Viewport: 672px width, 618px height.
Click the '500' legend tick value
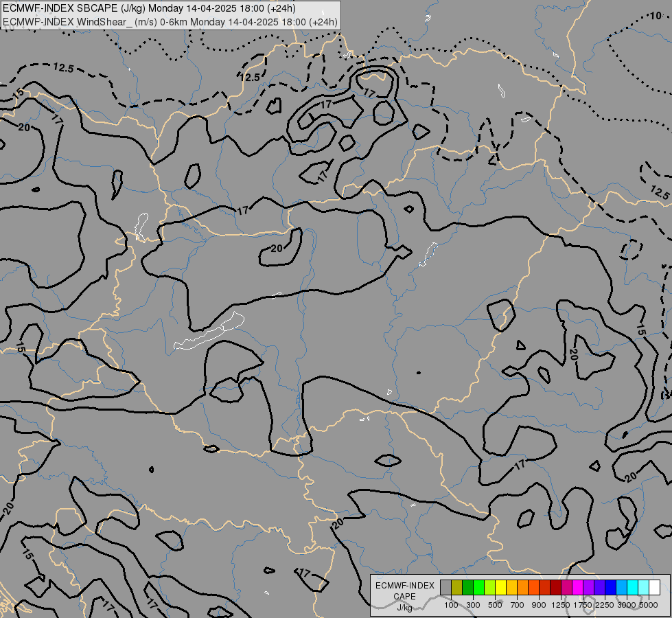(x=495, y=605)
